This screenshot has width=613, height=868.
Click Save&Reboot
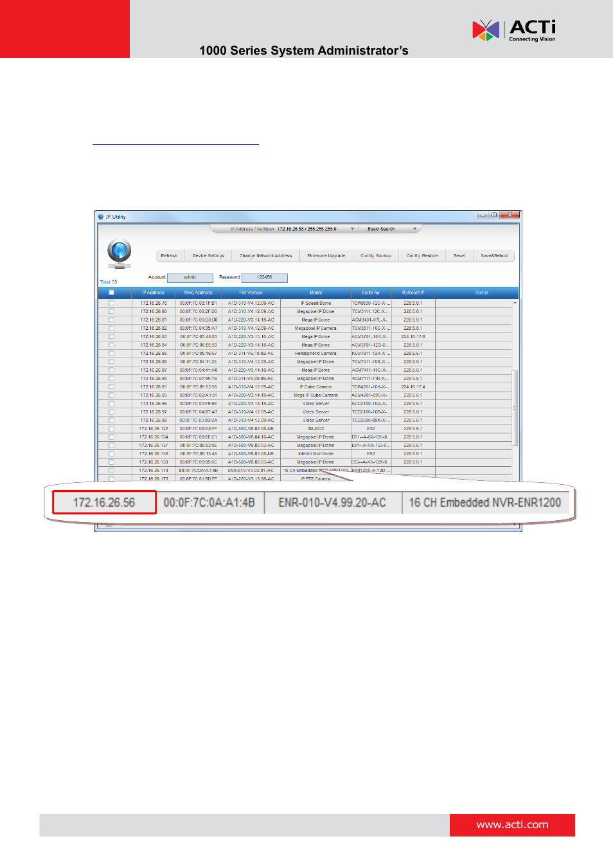[x=495, y=256]
